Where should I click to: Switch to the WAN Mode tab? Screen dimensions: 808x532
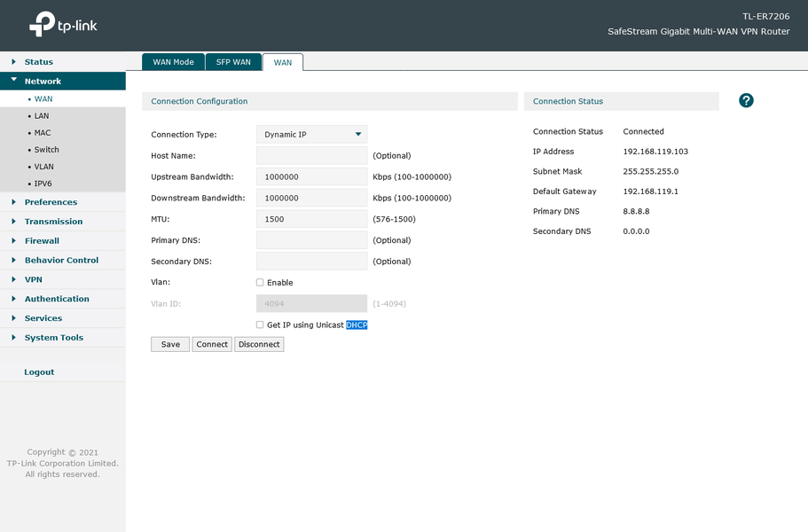coord(173,62)
